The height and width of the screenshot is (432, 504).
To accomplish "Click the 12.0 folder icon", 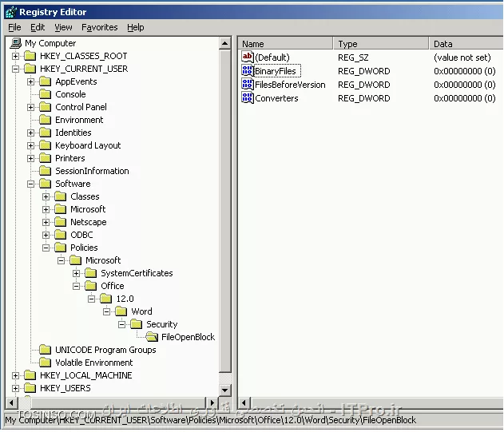I will pos(106,299).
